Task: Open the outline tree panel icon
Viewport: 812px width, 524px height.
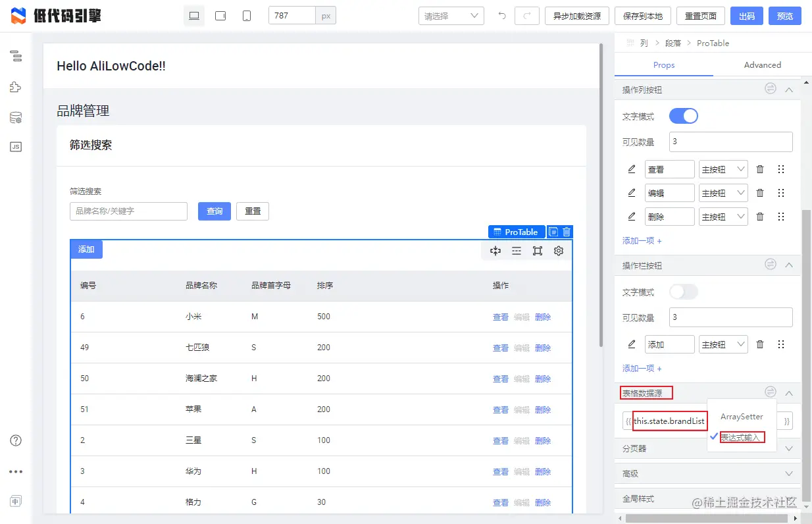Action: (x=16, y=57)
